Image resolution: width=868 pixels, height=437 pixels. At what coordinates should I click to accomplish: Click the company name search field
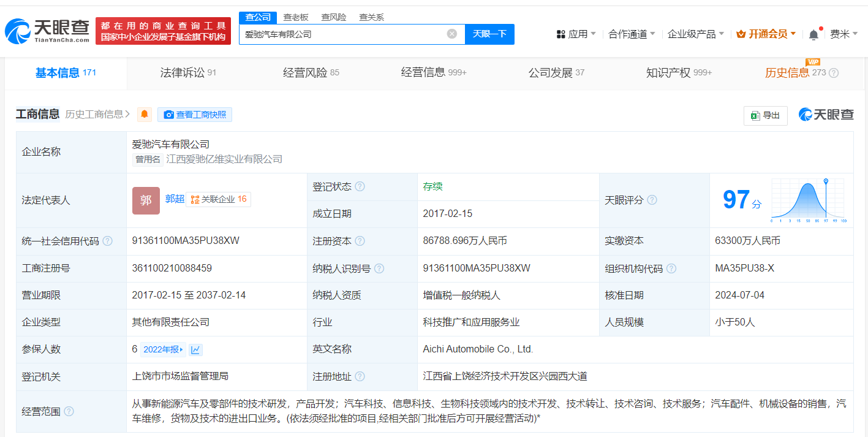click(343, 34)
